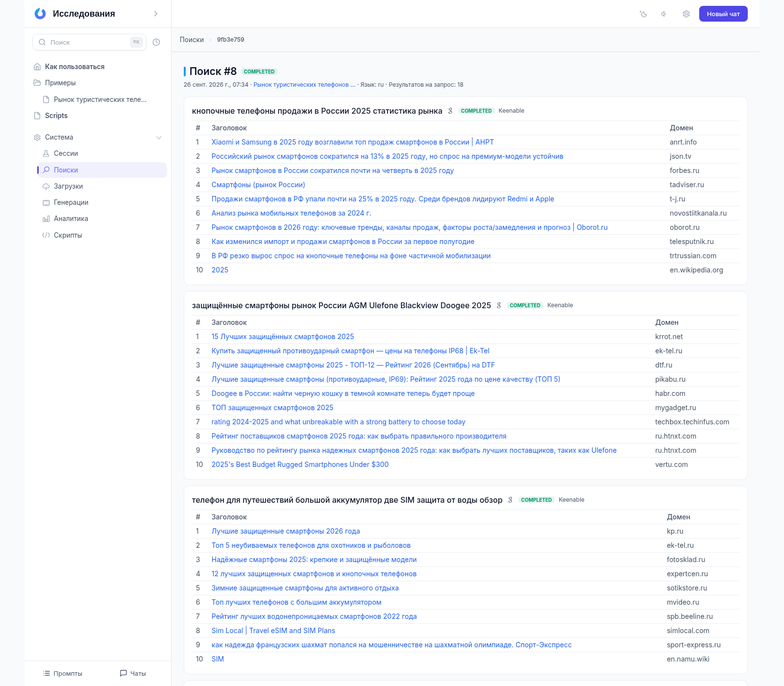The width and height of the screenshot is (784, 686).
Task: Open the Лучшие защищенные смартфоны 2026 года link
Action: pos(286,531)
